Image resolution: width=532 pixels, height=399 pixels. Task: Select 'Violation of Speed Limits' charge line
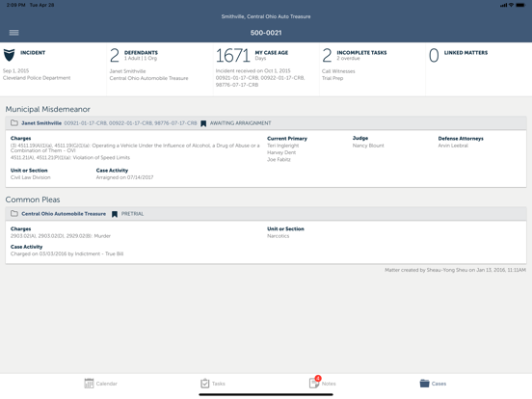(70, 157)
